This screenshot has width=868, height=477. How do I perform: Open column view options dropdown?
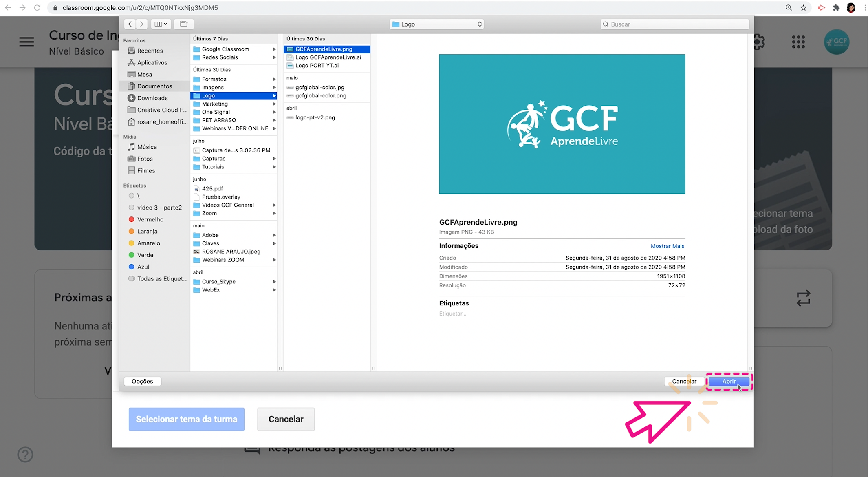click(161, 24)
